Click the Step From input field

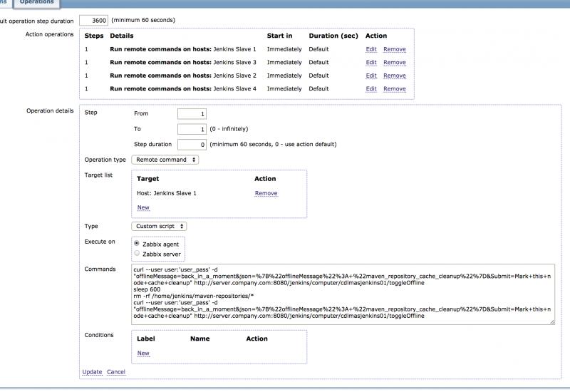pos(192,114)
